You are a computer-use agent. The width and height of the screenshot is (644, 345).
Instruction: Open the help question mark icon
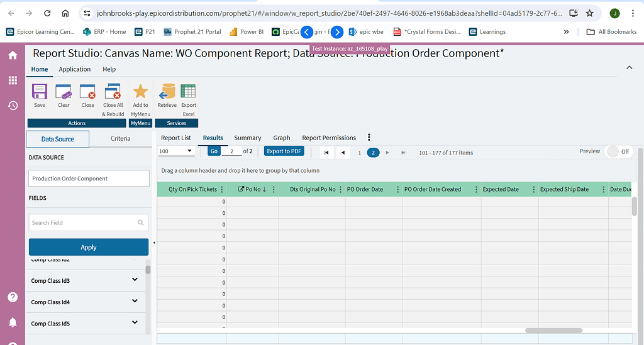(13, 297)
